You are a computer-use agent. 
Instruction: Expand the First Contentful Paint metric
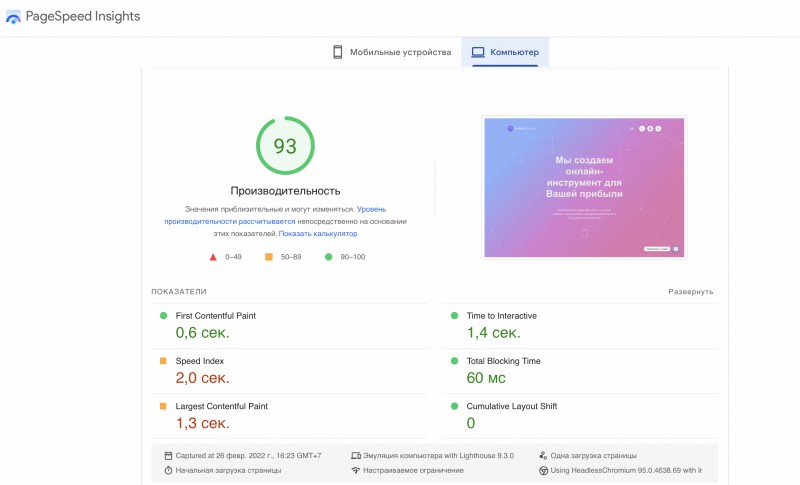[x=215, y=316]
